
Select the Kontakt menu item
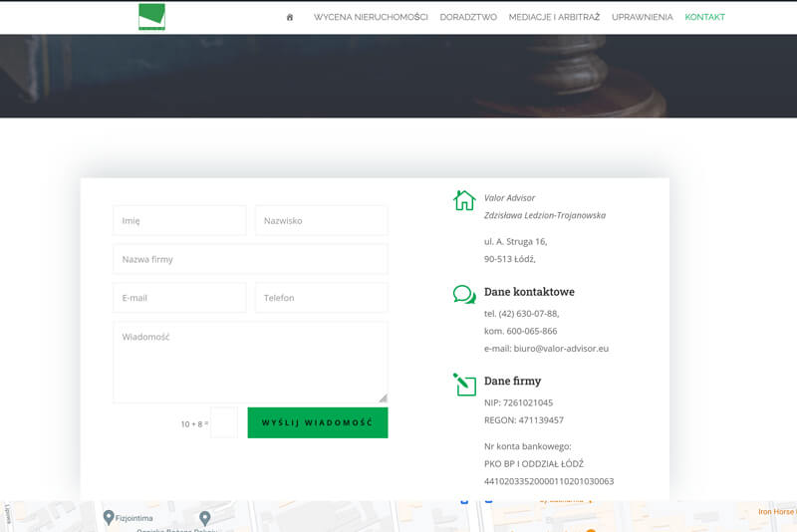tap(704, 17)
